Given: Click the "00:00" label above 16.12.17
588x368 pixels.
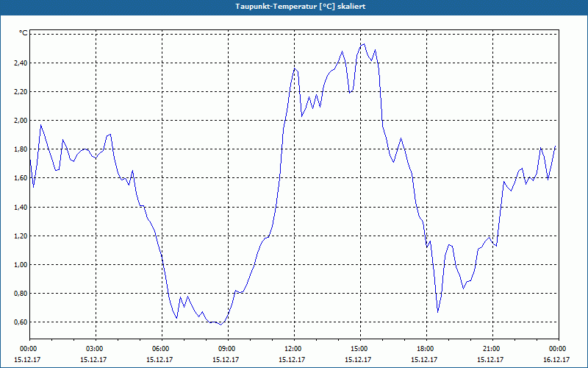Looking at the screenshot, I should [x=559, y=349].
